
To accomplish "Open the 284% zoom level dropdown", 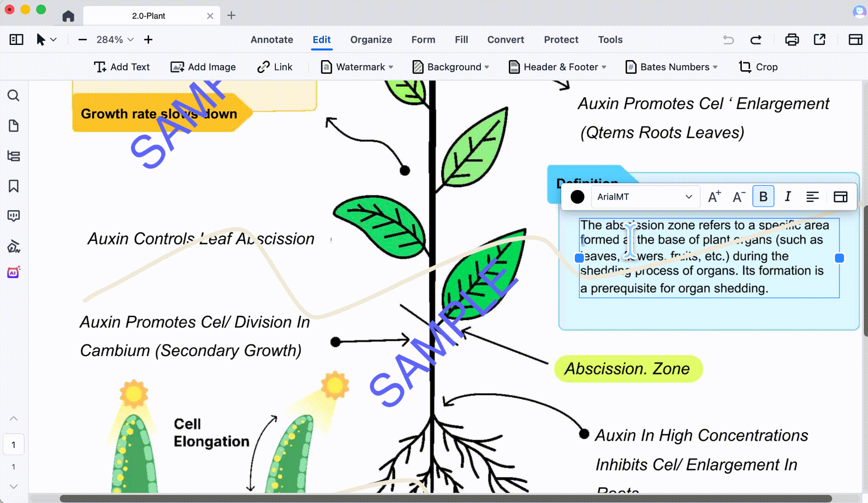I will tap(115, 39).
